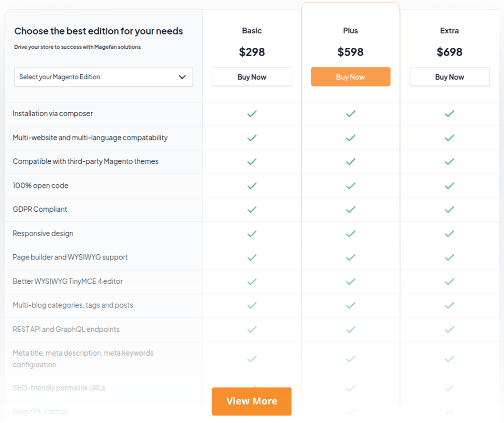This screenshot has height=423, width=504.
Task: Open the Select your Magento Edition dropdown
Action: point(103,77)
